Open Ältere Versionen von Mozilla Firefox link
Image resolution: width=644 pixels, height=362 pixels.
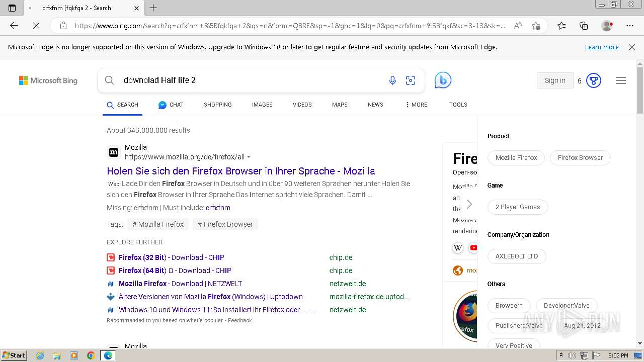click(211, 297)
